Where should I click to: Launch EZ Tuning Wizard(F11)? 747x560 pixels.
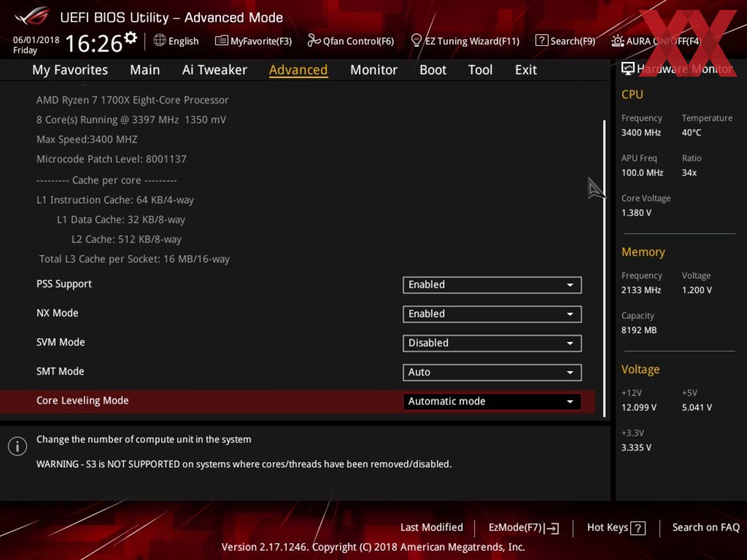(465, 41)
